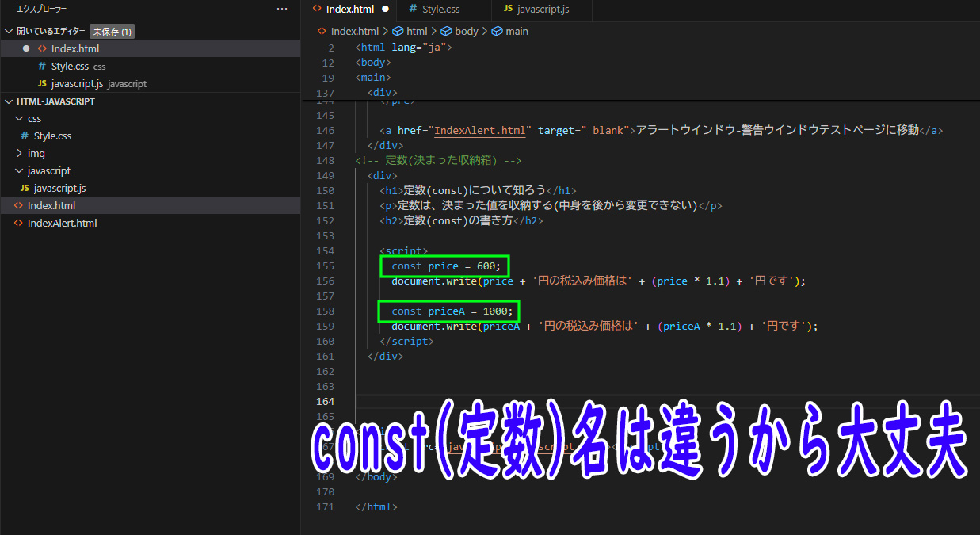Click the '</body>' closing tag line

tap(376, 477)
